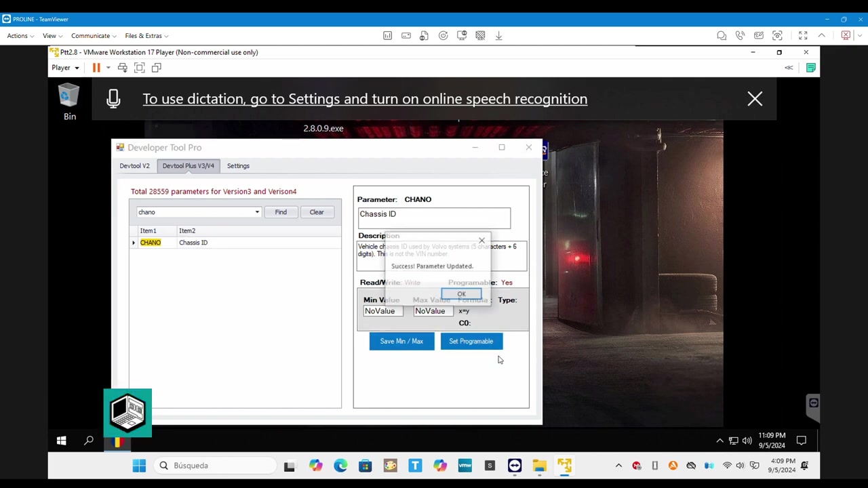Screen dimensions: 868x488
Task: Open the TeamViewer chat icon
Action: coord(722,36)
